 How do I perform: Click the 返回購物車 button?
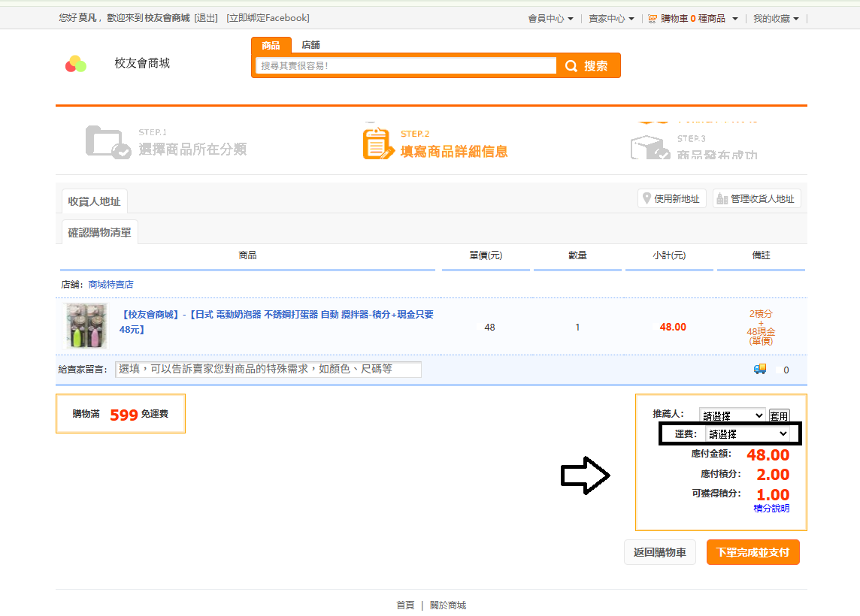tap(659, 552)
